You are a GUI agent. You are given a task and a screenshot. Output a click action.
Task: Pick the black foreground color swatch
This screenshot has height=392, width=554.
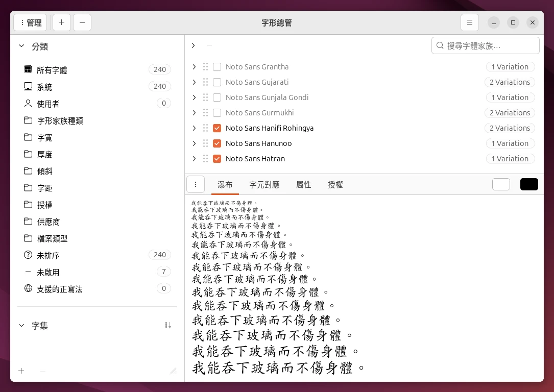[x=529, y=184]
